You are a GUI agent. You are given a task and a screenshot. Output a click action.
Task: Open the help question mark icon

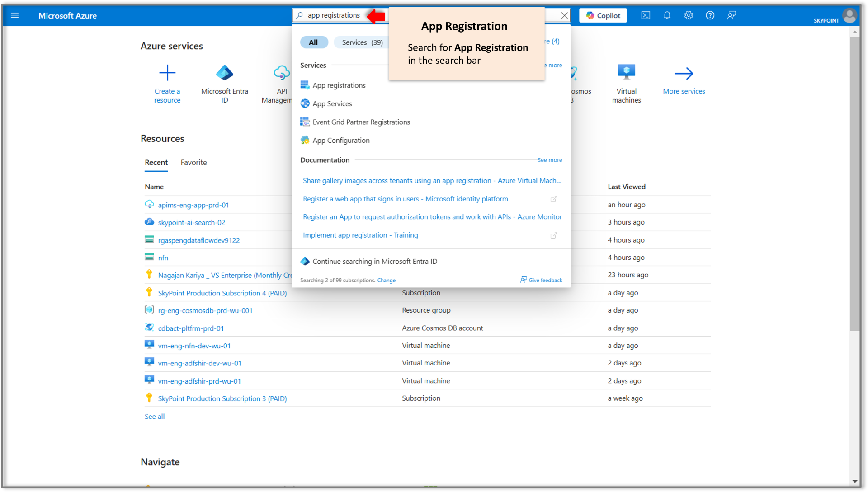point(710,15)
